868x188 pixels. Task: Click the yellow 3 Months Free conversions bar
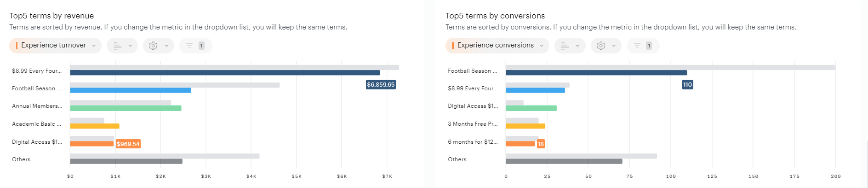point(525,126)
